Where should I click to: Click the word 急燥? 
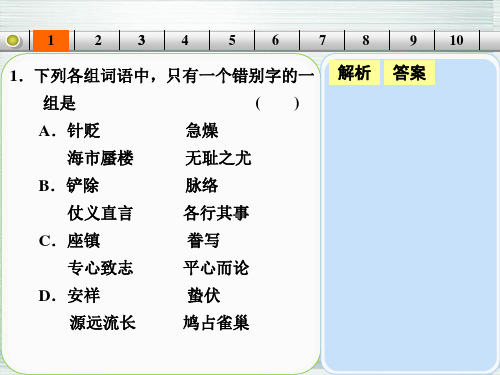(202, 131)
